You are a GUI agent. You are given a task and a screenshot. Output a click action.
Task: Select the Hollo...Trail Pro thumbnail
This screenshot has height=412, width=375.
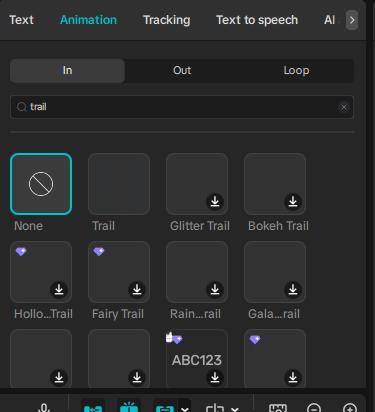(41, 272)
